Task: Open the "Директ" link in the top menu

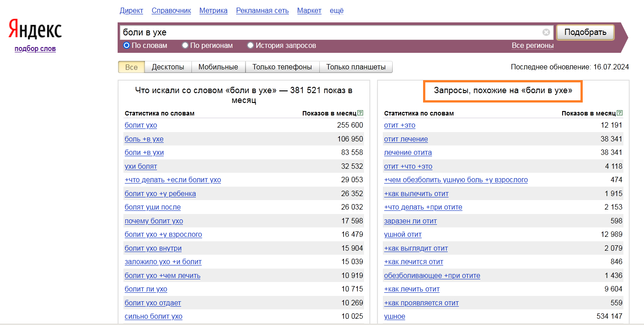Action: click(x=131, y=10)
